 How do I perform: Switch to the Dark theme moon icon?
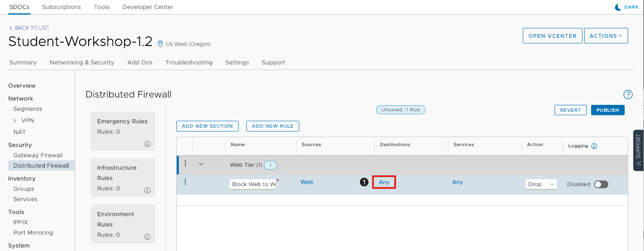(619, 7)
